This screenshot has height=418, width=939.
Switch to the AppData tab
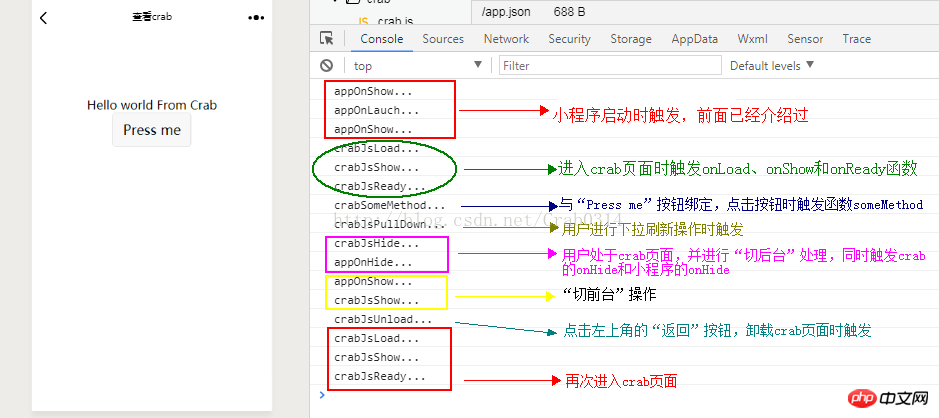coord(695,38)
